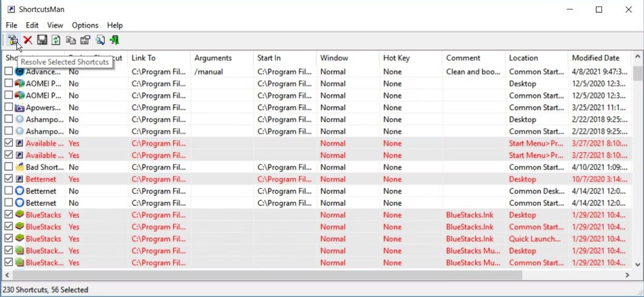Click the 10/7/2020 3:14 modified date cell
This screenshot has height=297, width=644.
tap(599, 179)
